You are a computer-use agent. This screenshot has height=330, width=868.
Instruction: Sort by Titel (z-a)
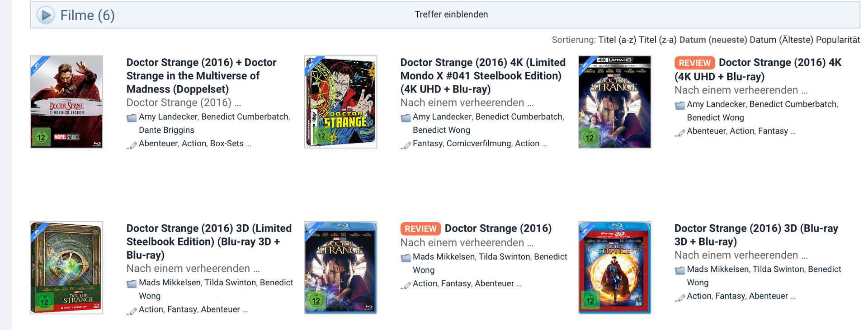(x=657, y=40)
